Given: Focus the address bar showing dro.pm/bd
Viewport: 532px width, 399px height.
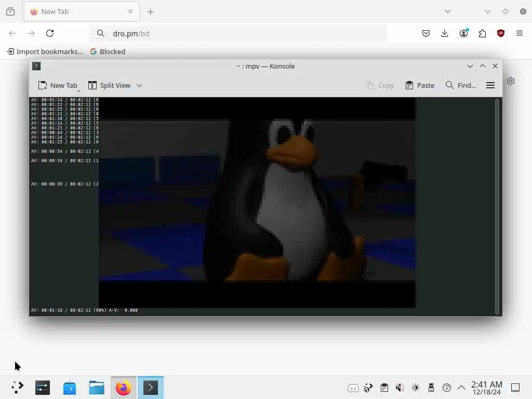Looking at the screenshot, I should point(238,34).
